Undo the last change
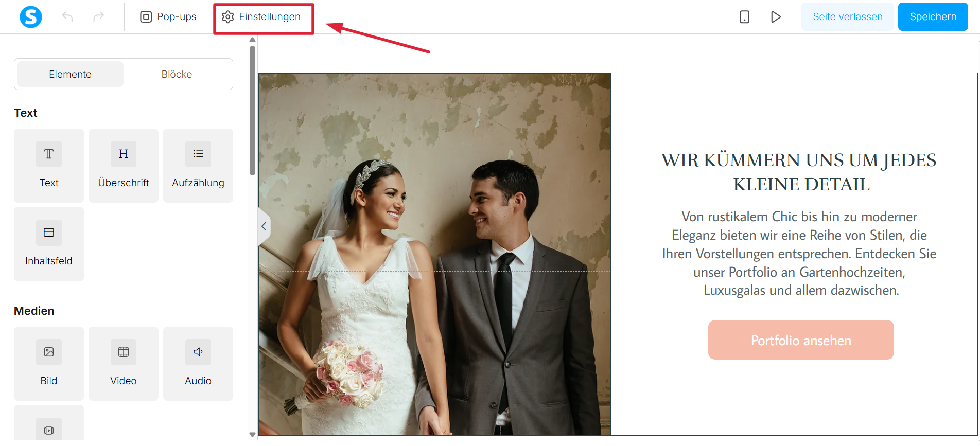The width and height of the screenshot is (980, 446). coord(67,17)
